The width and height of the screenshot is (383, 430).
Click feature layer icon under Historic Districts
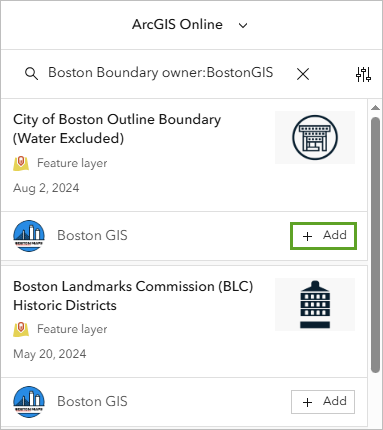21,329
